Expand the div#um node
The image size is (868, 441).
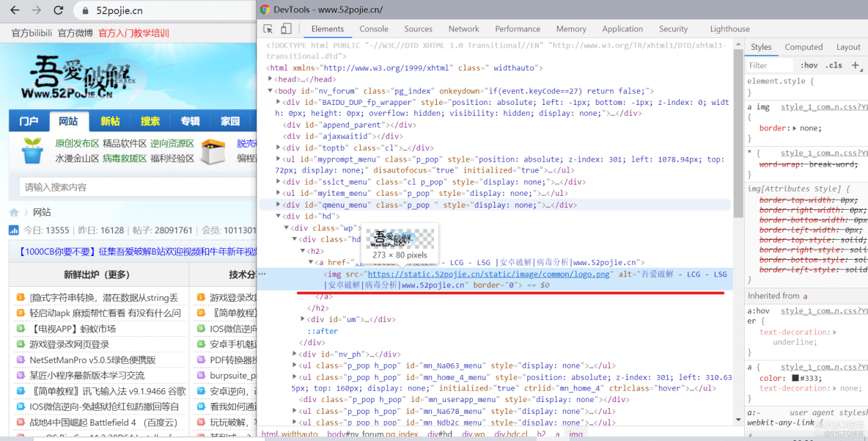click(x=303, y=319)
